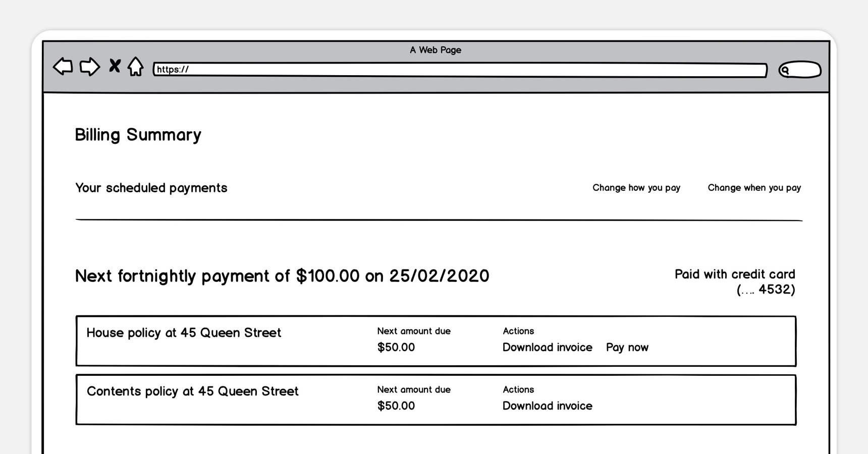Open the Change how you pay link

(636, 188)
